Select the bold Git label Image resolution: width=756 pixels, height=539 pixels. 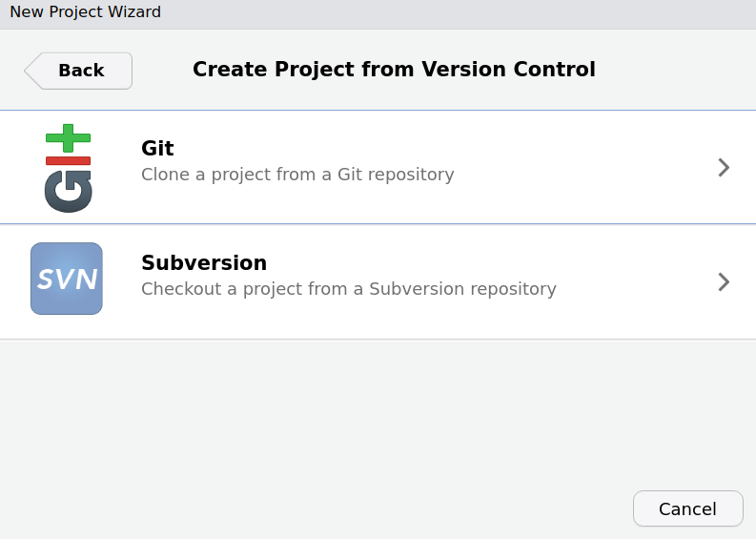pos(157,149)
